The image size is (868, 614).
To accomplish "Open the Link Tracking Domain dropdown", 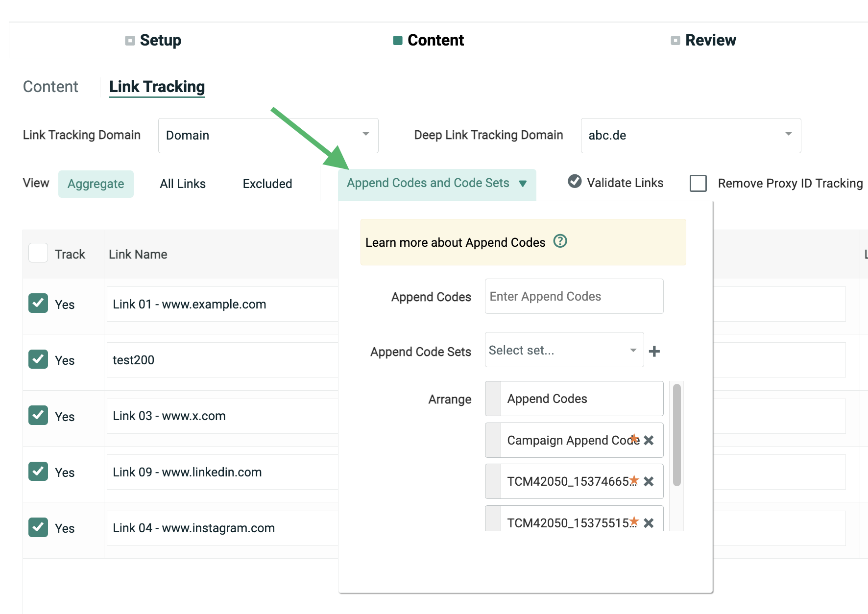I will pos(268,135).
